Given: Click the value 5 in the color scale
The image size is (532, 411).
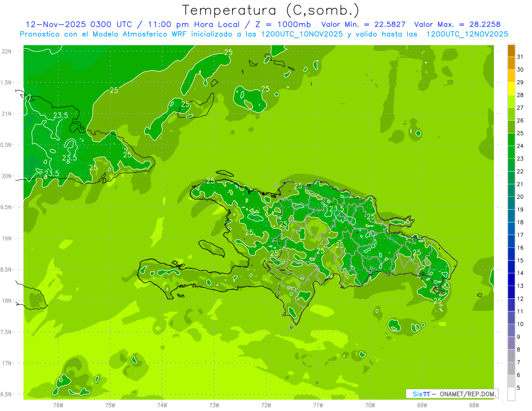Looking at the screenshot, I should [519, 388].
